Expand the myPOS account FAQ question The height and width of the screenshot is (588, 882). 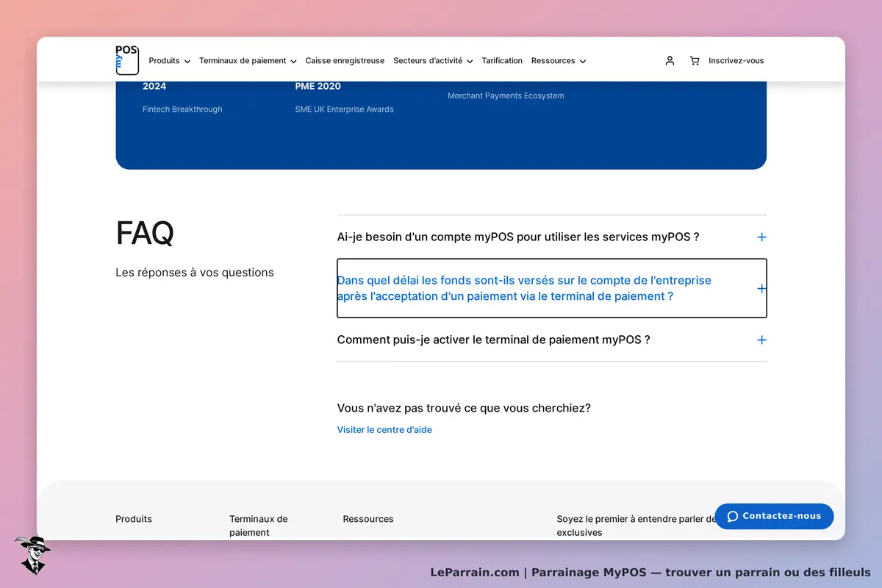click(x=551, y=237)
